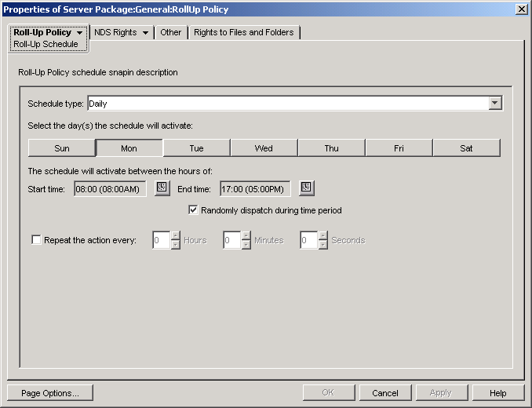
Task: Decrease the Seconds spinner value
Action: 323,245
